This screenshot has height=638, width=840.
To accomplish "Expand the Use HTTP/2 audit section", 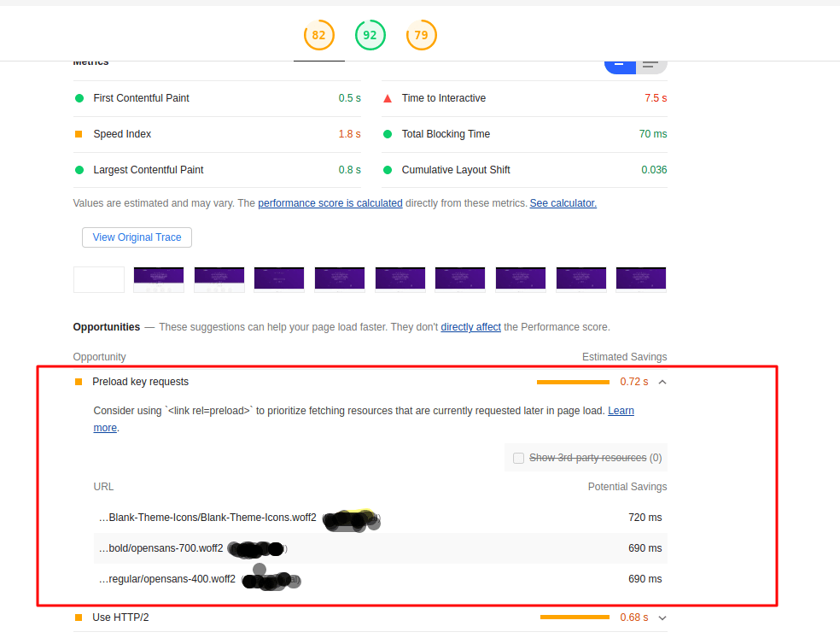I will click(661, 617).
